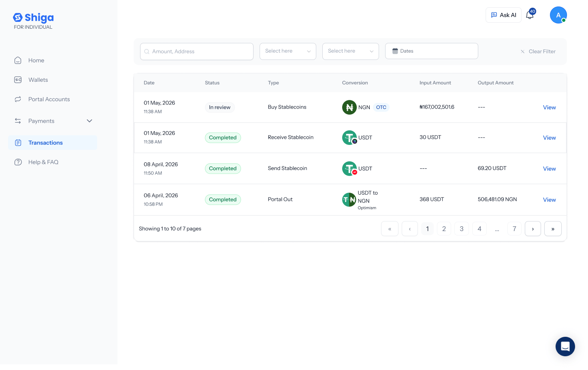Go to page 3
The height and width of the screenshot is (370, 588).
point(461,229)
